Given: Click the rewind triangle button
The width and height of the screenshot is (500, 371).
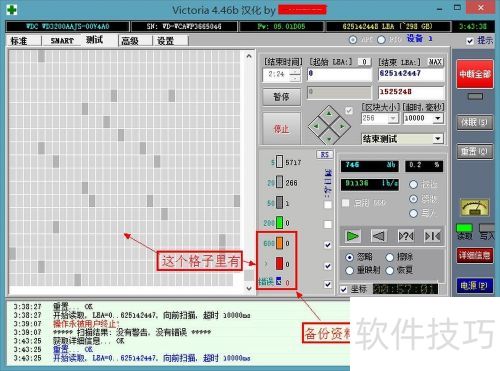Looking at the screenshot, I should click(x=379, y=236).
